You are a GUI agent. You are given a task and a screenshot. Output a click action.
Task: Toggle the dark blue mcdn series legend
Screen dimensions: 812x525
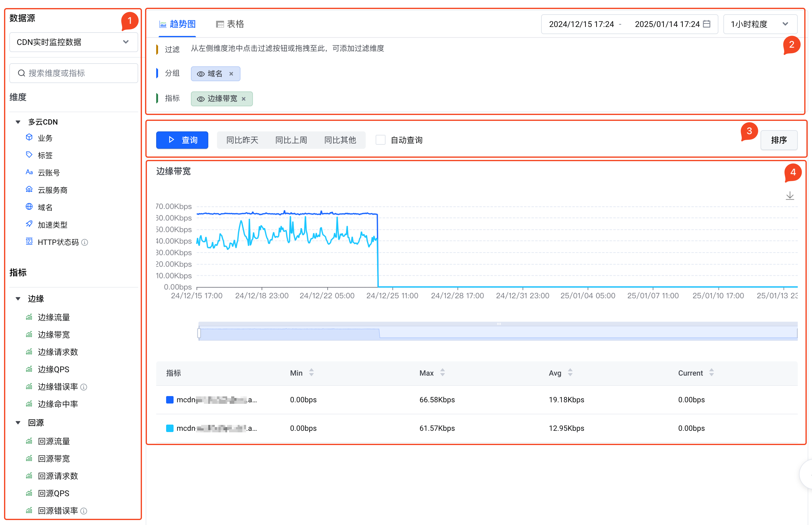170,399
